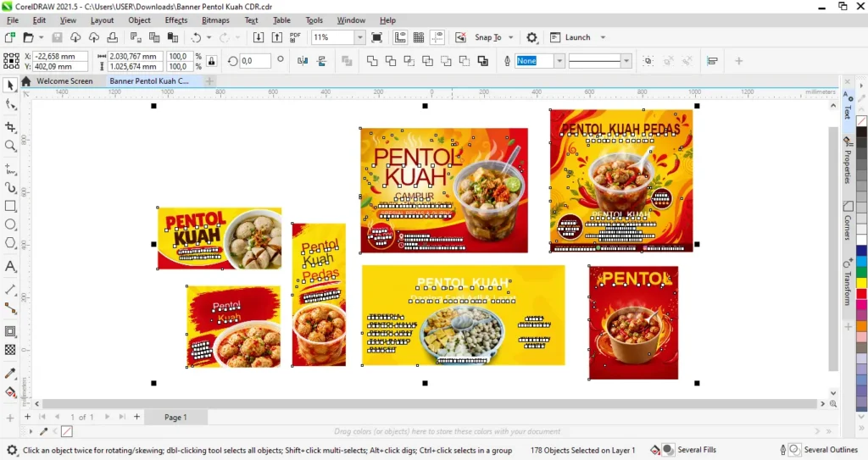This screenshot has width=868, height=460.
Task: Select the Parallel Dimension tool
Action: (x=10, y=290)
